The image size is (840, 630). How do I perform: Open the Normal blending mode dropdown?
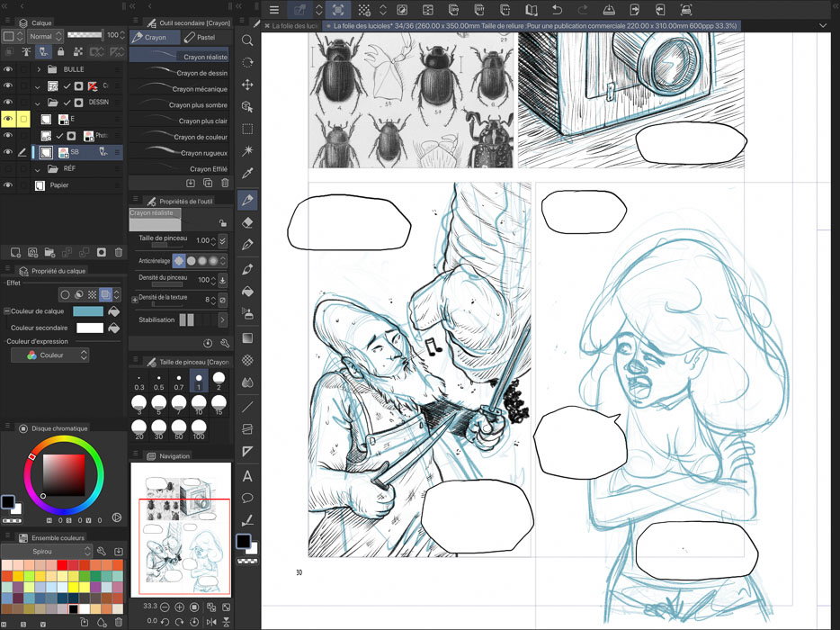45,36
